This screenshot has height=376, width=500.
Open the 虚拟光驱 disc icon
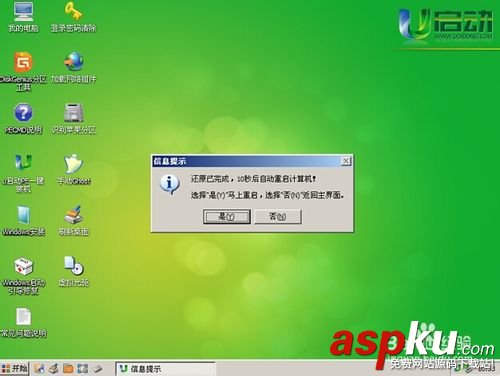(73, 272)
